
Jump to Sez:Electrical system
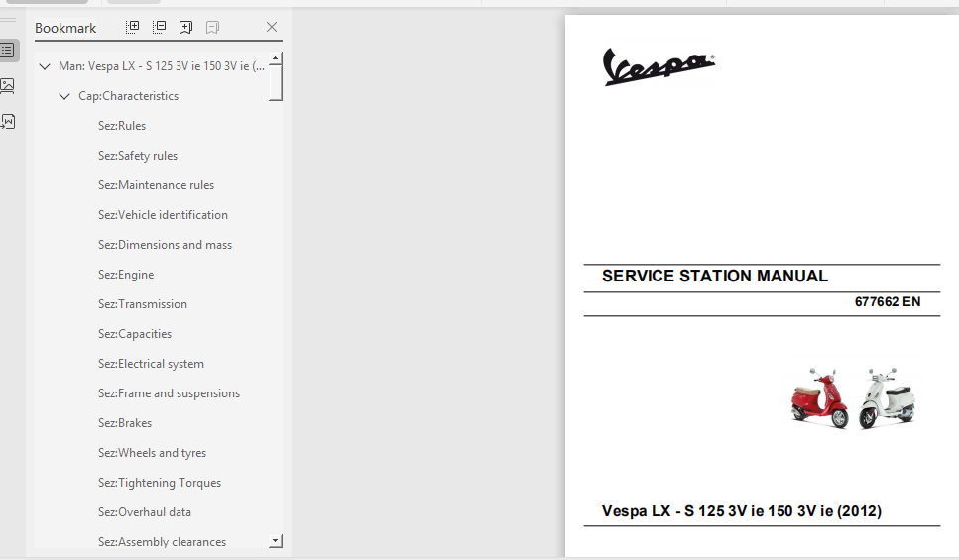coord(151,364)
